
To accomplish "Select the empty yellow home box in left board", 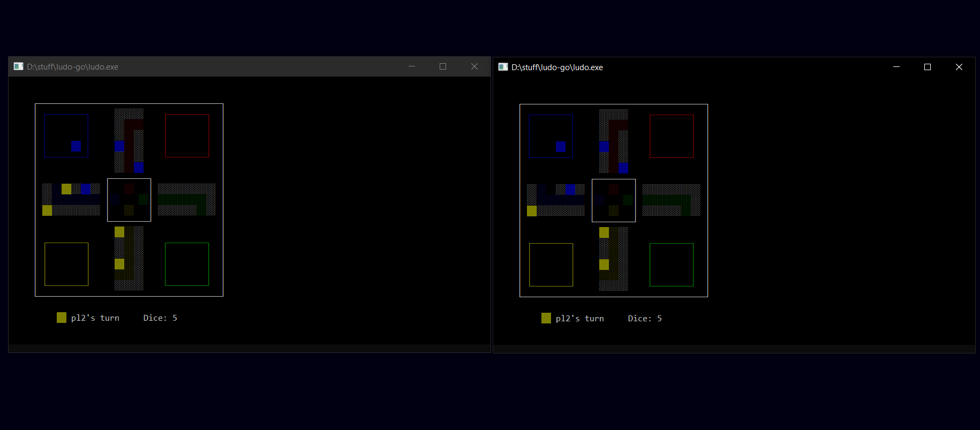I will coord(66,264).
